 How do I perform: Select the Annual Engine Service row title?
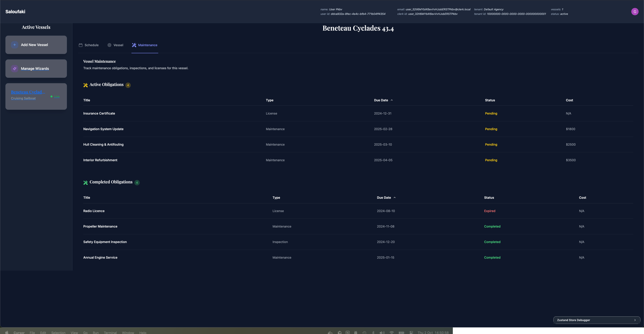(100, 257)
